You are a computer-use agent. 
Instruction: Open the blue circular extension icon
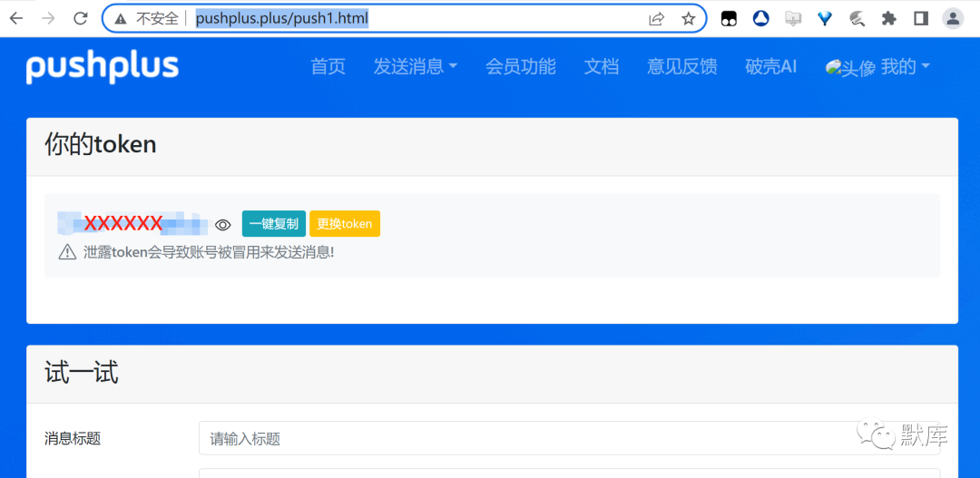click(760, 19)
